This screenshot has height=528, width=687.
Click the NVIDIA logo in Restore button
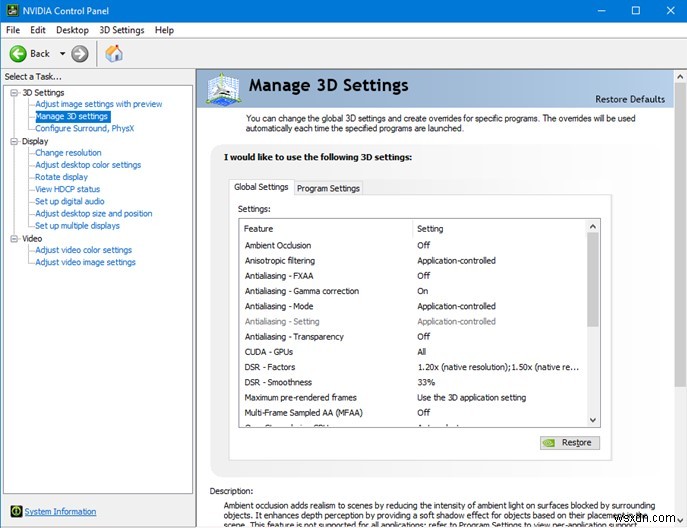tap(549, 442)
